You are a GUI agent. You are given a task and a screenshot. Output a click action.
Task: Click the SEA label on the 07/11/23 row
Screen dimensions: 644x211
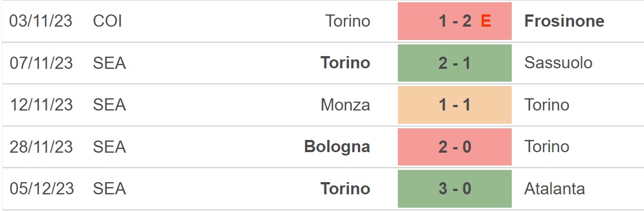109,63
